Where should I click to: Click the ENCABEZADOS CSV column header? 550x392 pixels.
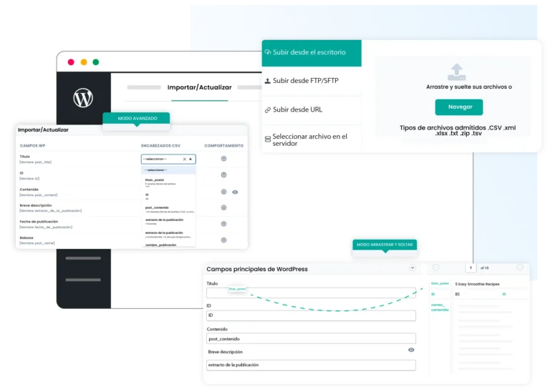pos(160,146)
